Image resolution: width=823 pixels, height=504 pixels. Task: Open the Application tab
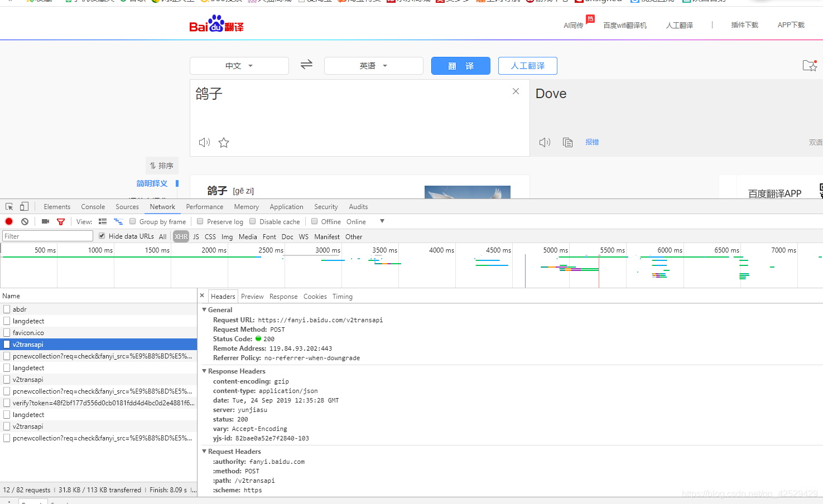click(x=287, y=206)
